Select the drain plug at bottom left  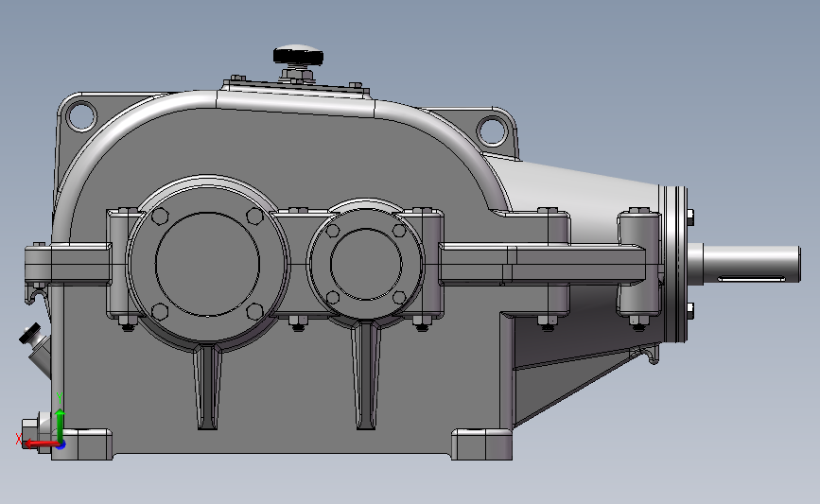tap(36, 431)
